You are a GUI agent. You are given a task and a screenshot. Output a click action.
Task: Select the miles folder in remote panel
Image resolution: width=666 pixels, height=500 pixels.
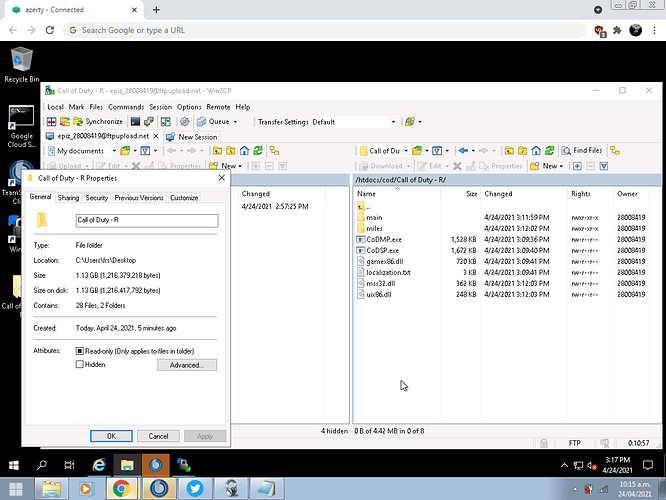point(374,229)
